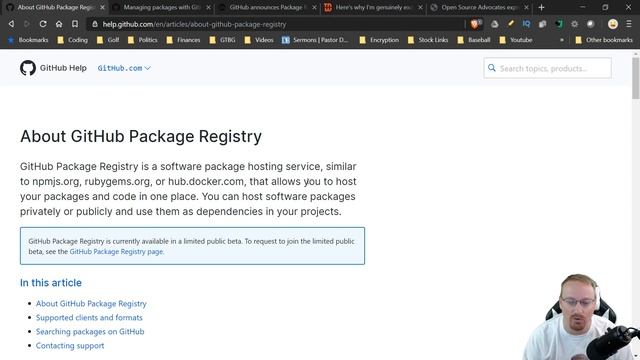The width and height of the screenshot is (640, 360).
Task: Open the GitHub Package Registry page link
Action: click(x=117, y=252)
